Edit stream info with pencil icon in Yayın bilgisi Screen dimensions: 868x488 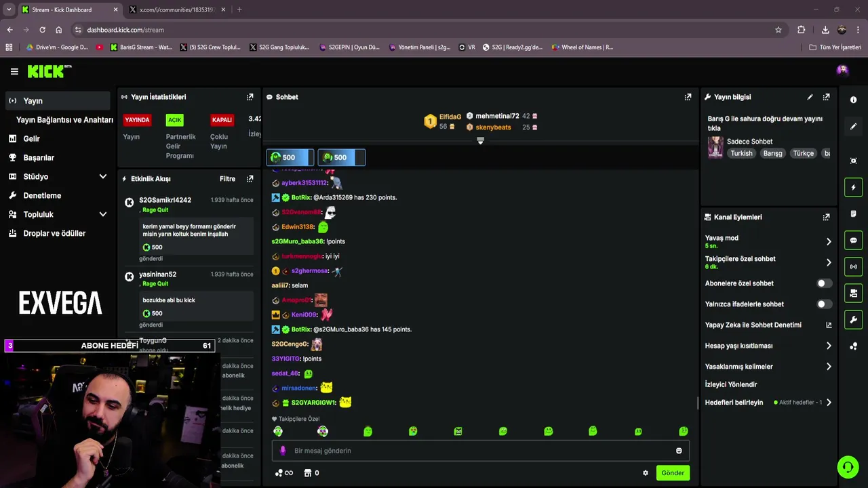[x=810, y=97]
